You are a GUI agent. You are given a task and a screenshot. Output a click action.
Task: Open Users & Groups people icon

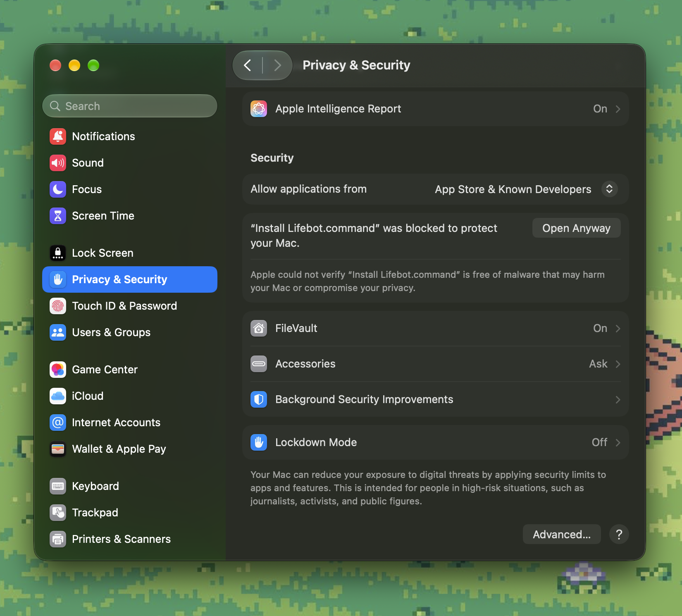pyautogui.click(x=58, y=332)
